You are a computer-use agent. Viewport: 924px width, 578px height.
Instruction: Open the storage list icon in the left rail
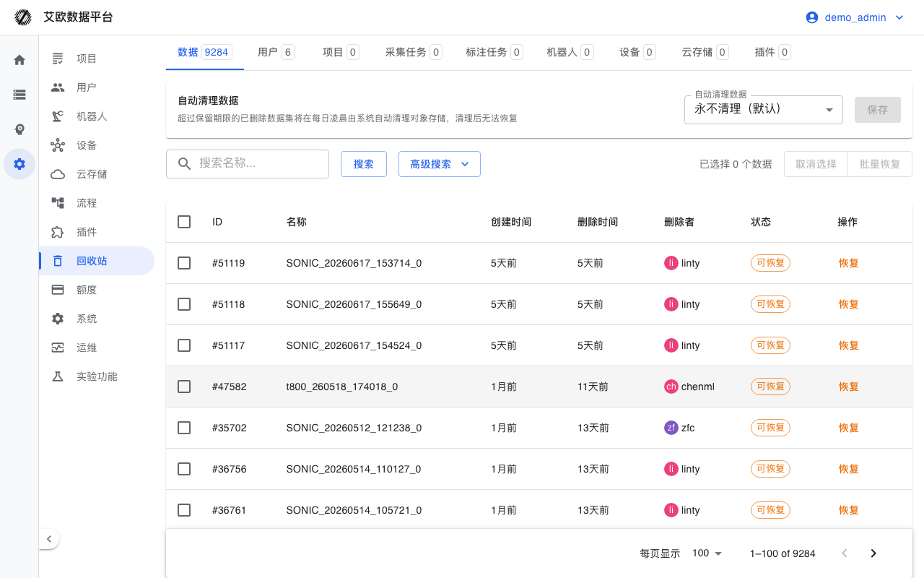pos(19,95)
